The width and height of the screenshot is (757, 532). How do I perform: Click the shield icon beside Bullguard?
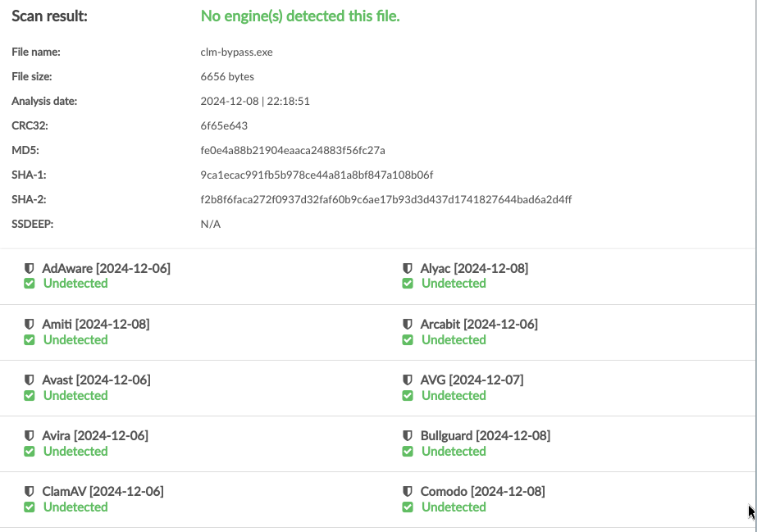point(408,435)
